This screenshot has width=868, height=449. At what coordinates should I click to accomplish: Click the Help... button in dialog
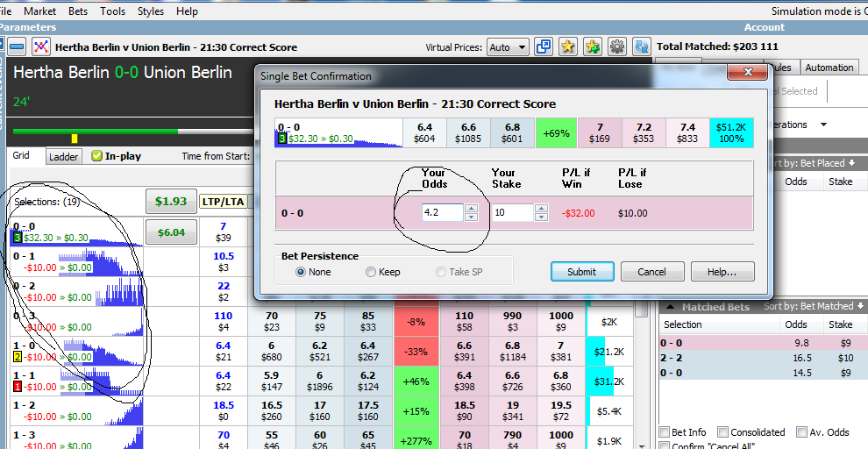722,272
